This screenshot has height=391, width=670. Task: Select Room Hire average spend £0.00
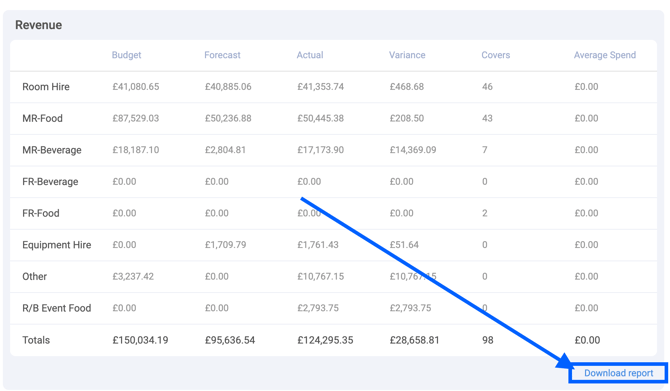click(586, 87)
